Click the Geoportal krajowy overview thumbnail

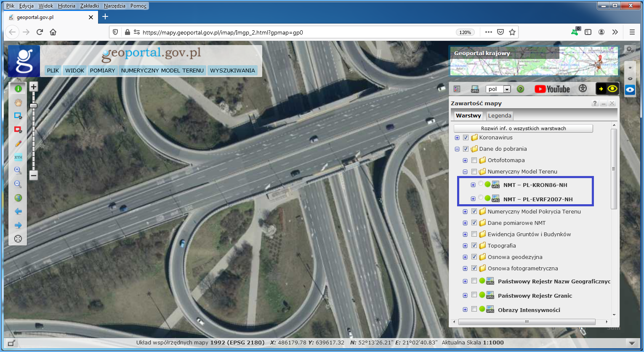pyautogui.click(x=534, y=61)
